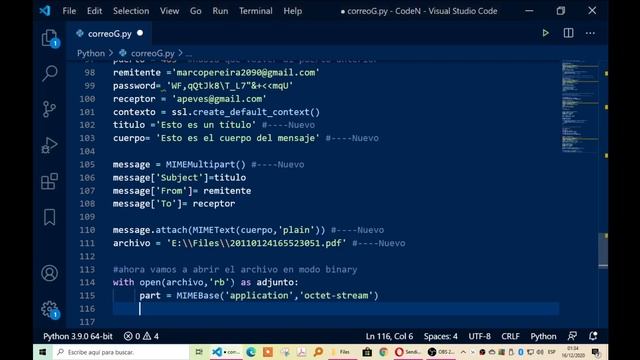Open the Go menu

(x=196, y=11)
